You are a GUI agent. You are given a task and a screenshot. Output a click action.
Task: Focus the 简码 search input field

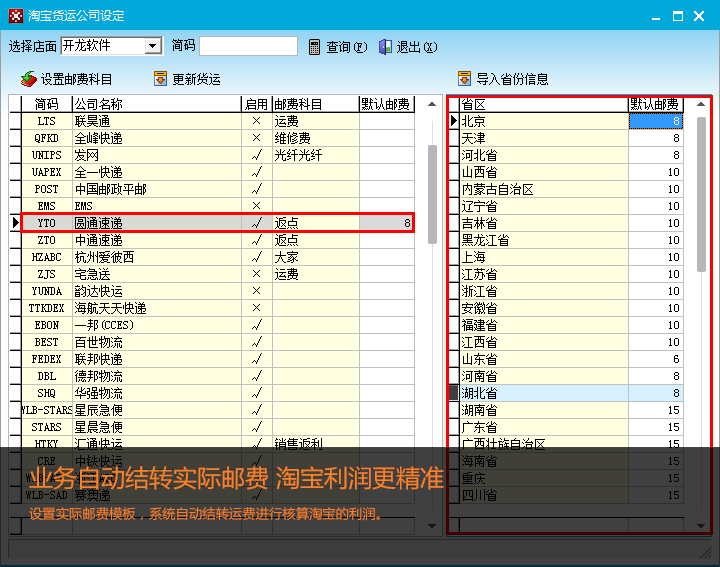248,46
